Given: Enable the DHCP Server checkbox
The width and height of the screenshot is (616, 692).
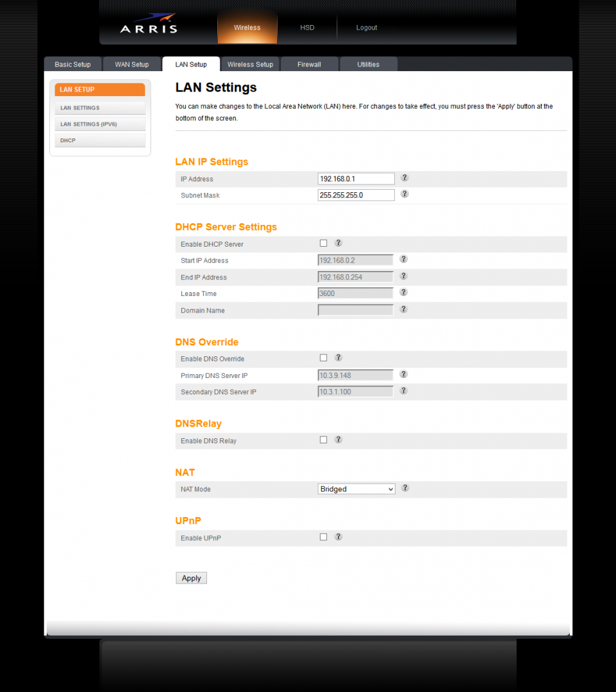Looking at the screenshot, I should (323, 243).
